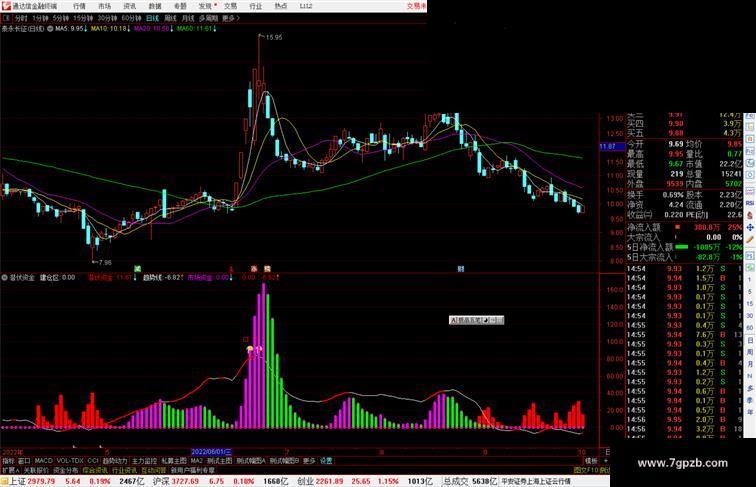
Task: Expand the 扩展 panel toggle
Action: pos(10,470)
